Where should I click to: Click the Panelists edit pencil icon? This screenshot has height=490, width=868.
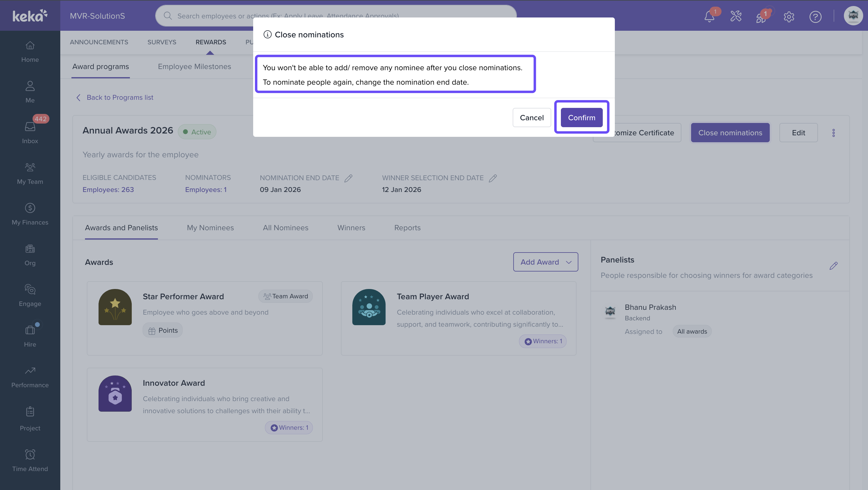click(x=833, y=266)
